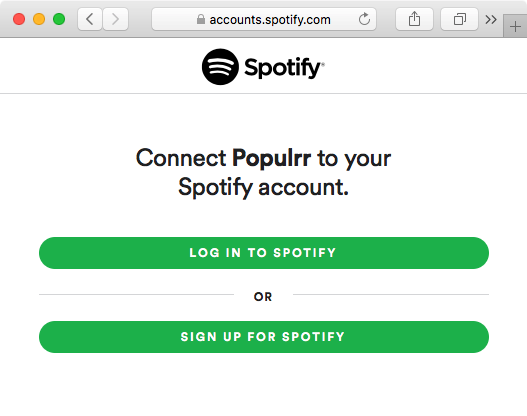Click the Spotify wordmark text
Screen dimensions: 527x416
tap(284, 68)
